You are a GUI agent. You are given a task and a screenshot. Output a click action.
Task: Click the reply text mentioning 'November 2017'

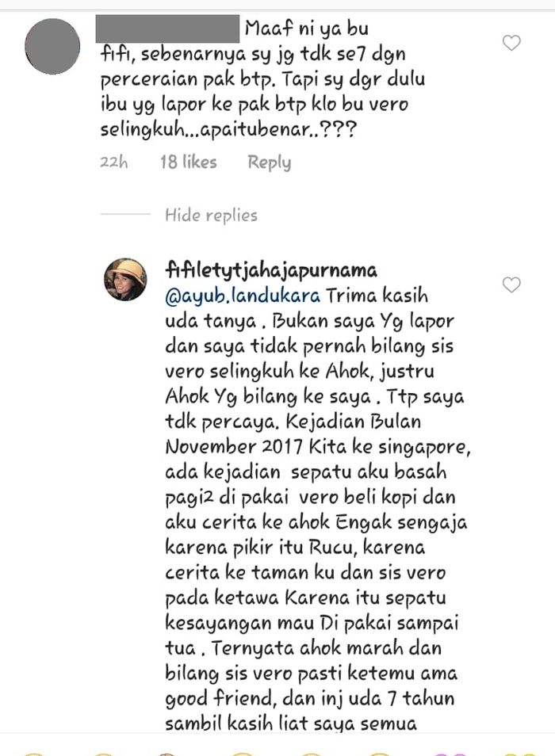point(317,509)
